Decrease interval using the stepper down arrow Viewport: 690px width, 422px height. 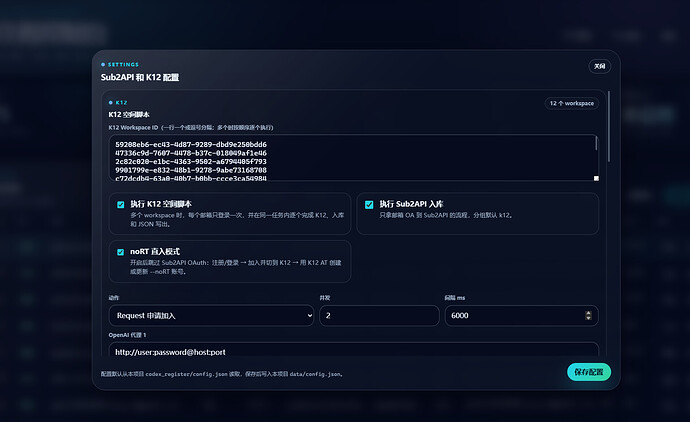pyautogui.click(x=588, y=318)
